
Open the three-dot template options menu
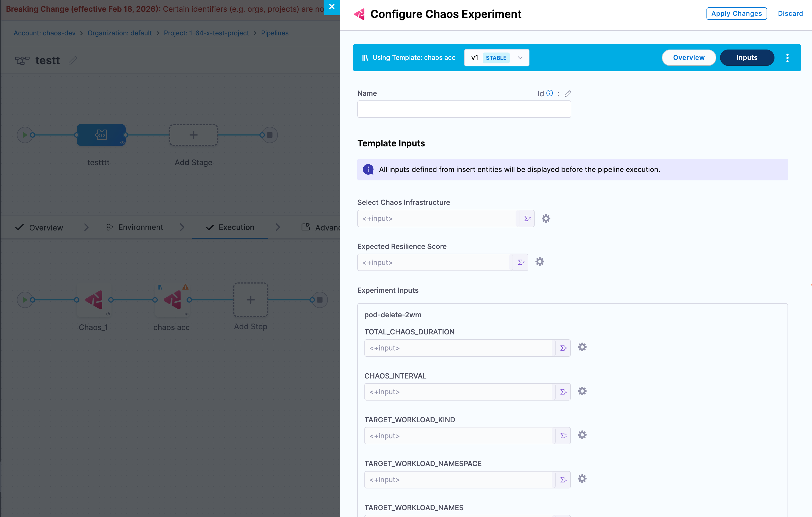[x=787, y=58]
